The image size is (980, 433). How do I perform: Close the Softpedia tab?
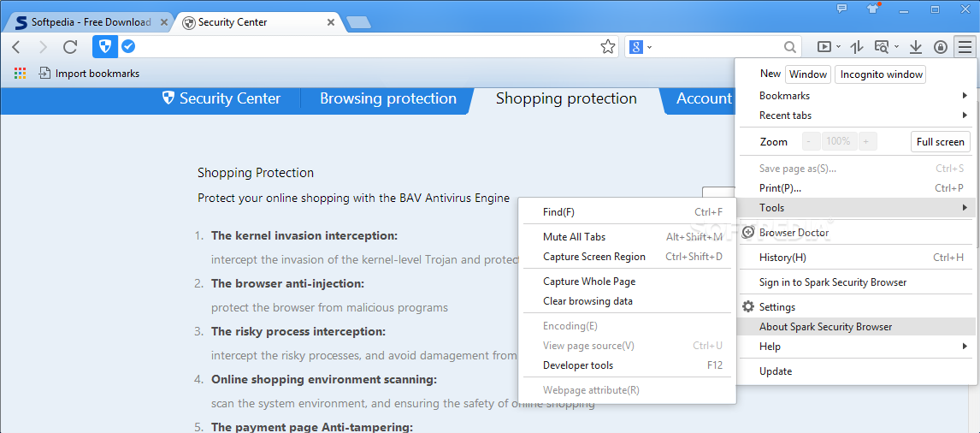[x=163, y=22]
